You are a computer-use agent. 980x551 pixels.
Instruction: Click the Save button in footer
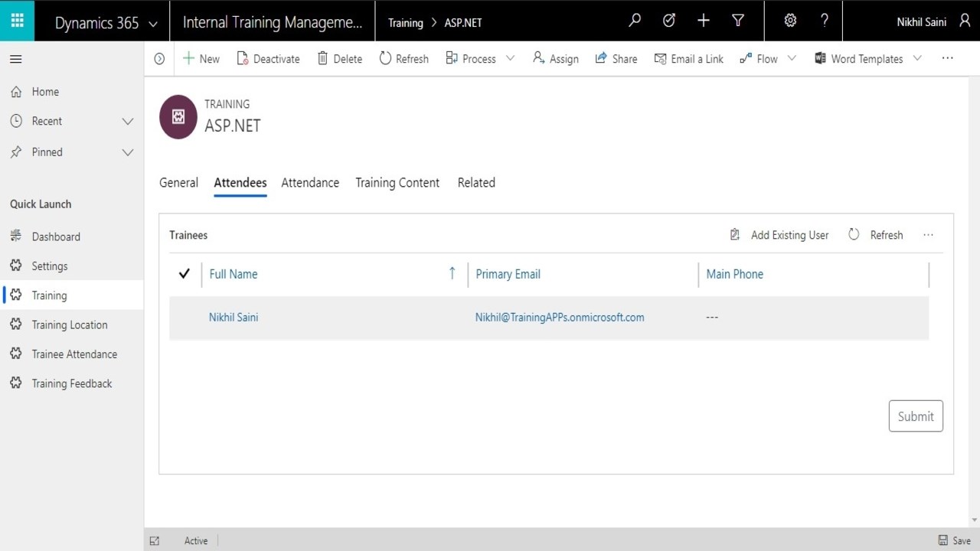click(x=955, y=540)
